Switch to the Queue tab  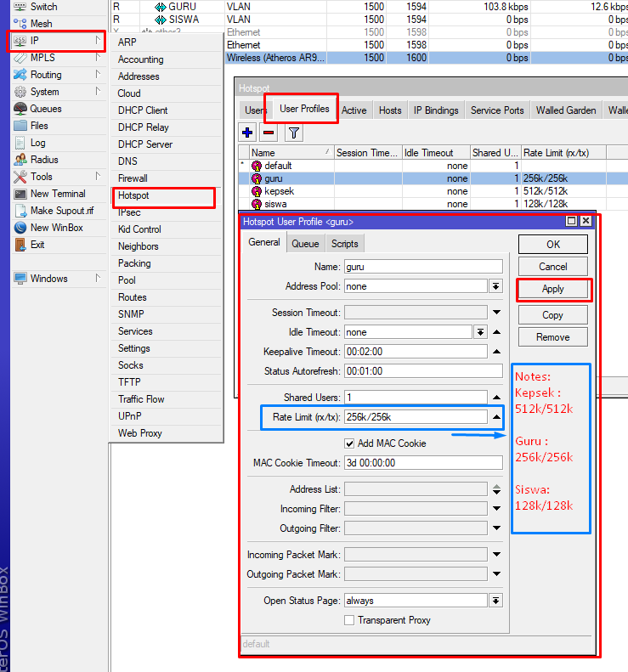(x=305, y=244)
